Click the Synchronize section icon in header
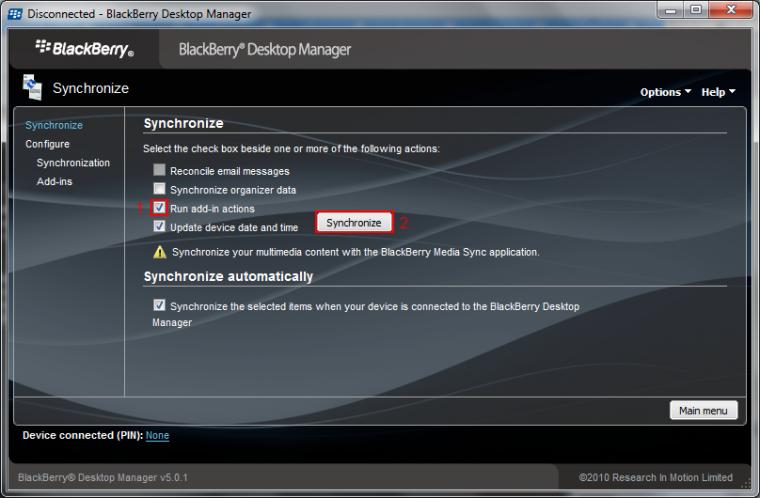 32,87
